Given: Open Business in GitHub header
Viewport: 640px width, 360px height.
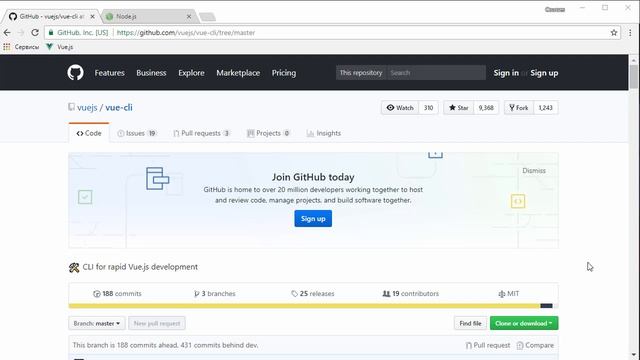Looking at the screenshot, I should point(151,73).
